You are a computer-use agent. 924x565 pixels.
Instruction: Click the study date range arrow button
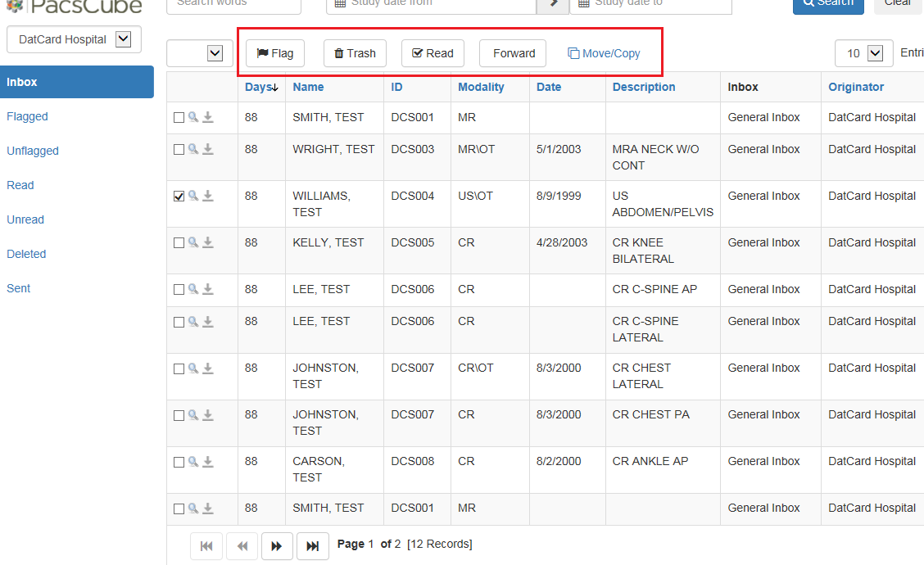(x=553, y=5)
